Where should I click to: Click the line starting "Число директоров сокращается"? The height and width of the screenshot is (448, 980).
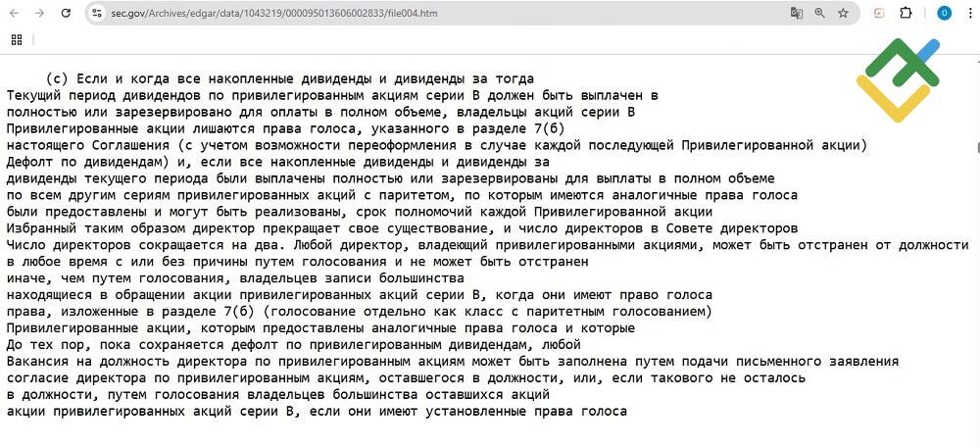tap(487, 245)
